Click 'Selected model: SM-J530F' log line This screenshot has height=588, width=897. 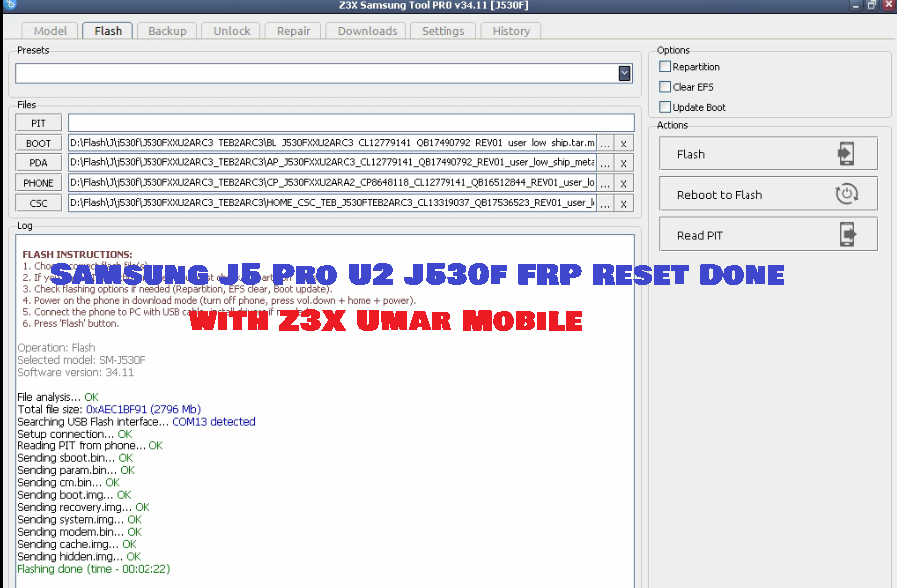(81, 360)
